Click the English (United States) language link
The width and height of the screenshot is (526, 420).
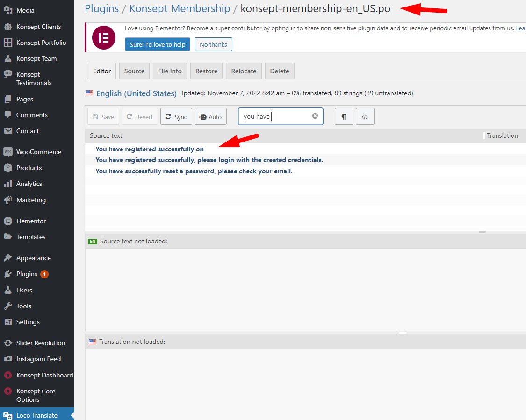pyautogui.click(x=136, y=93)
